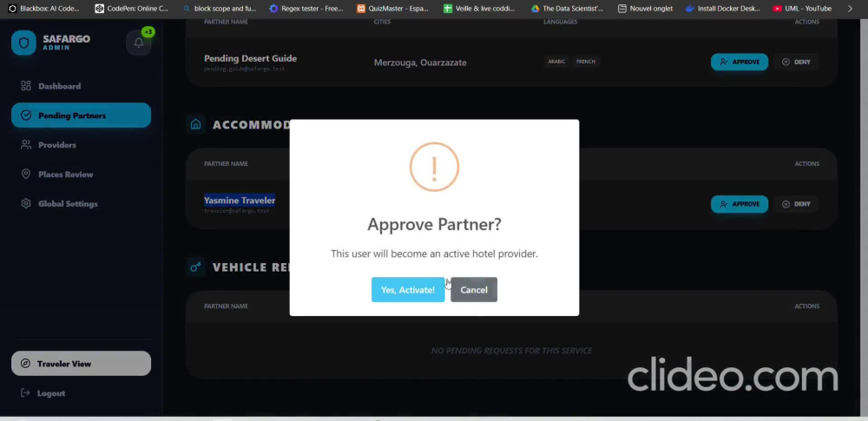The height and width of the screenshot is (421, 868).
Task: Expand more tabs chevron arrow
Action: point(851,9)
